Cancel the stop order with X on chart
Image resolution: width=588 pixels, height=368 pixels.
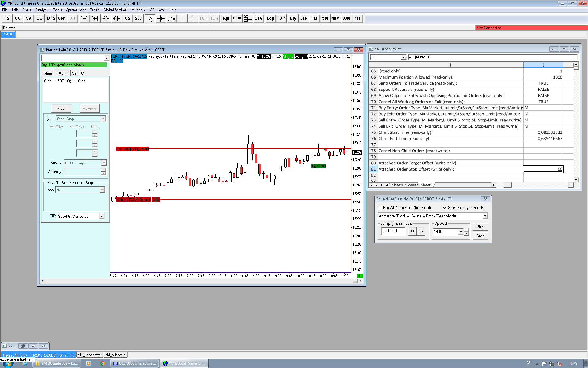pos(158,200)
